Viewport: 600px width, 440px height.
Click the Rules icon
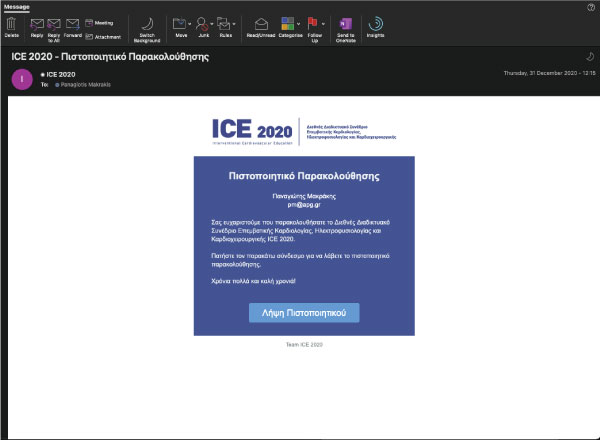[x=223, y=24]
